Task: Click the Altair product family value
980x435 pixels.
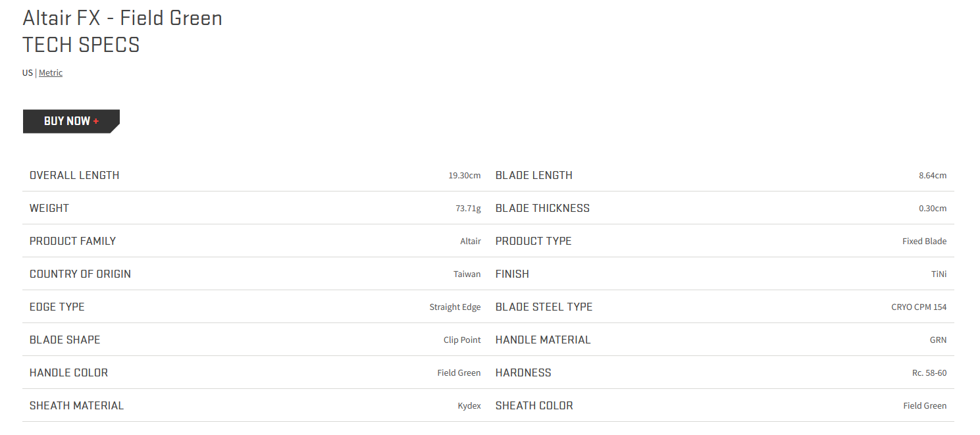Action: pyautogui.click(x=471, y=242)
